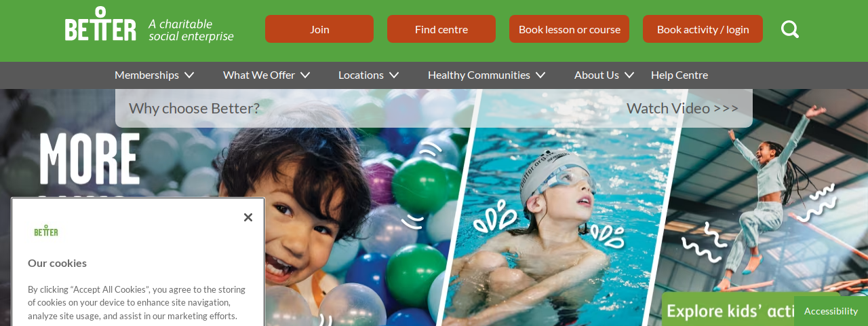
Task: Expand the Healthy Communities chevron
Action: tap(540, 75)
